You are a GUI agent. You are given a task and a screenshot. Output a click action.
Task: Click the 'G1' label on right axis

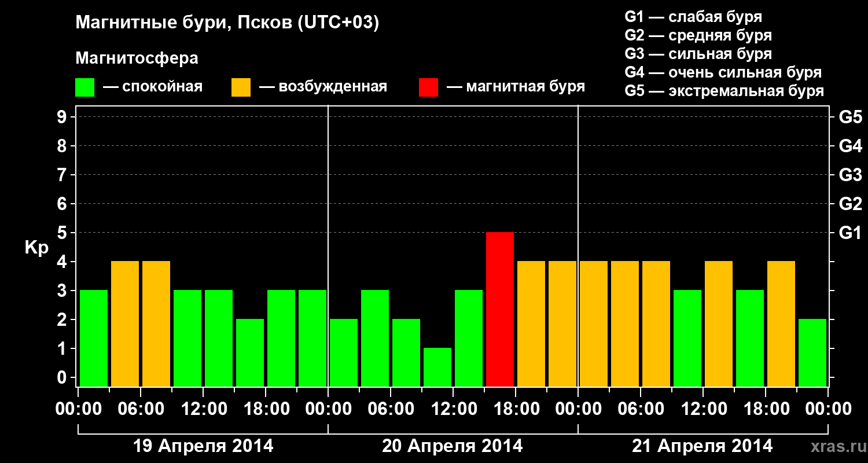(850, 233)
